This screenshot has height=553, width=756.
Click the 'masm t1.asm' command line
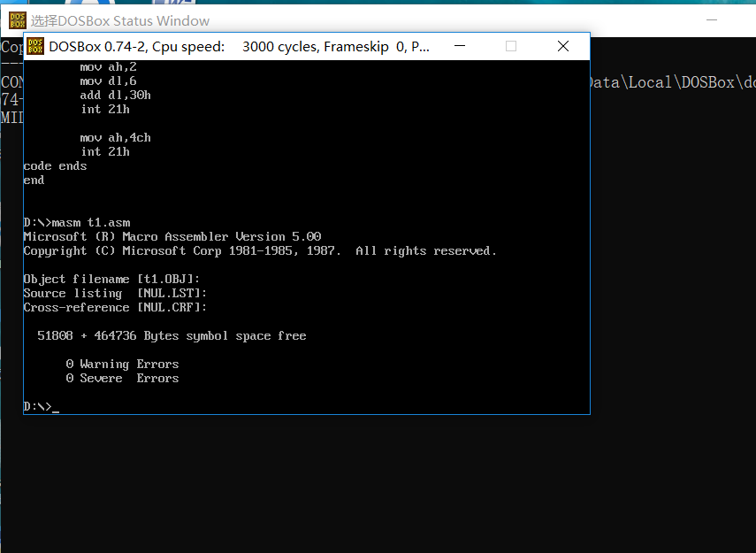point(77,223)
